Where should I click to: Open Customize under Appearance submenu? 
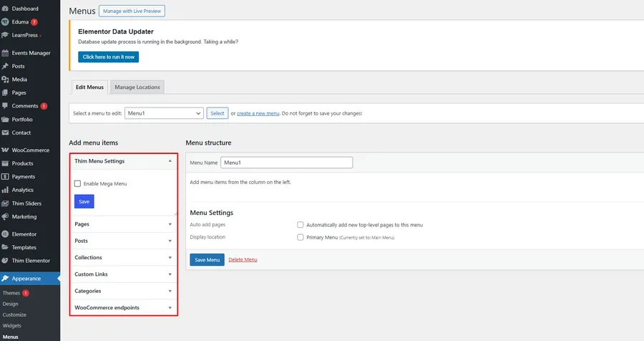tap(14, 314)
